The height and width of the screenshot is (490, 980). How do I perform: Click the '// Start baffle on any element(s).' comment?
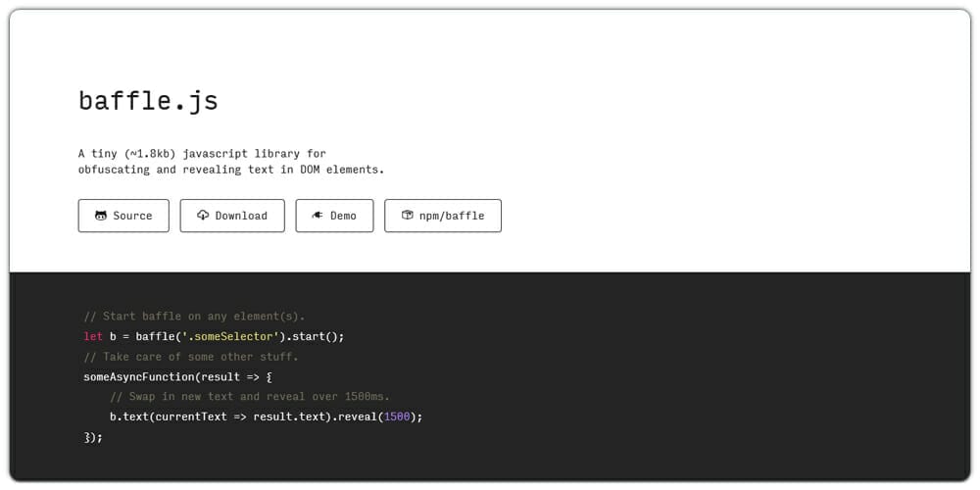tap(194, 317)
